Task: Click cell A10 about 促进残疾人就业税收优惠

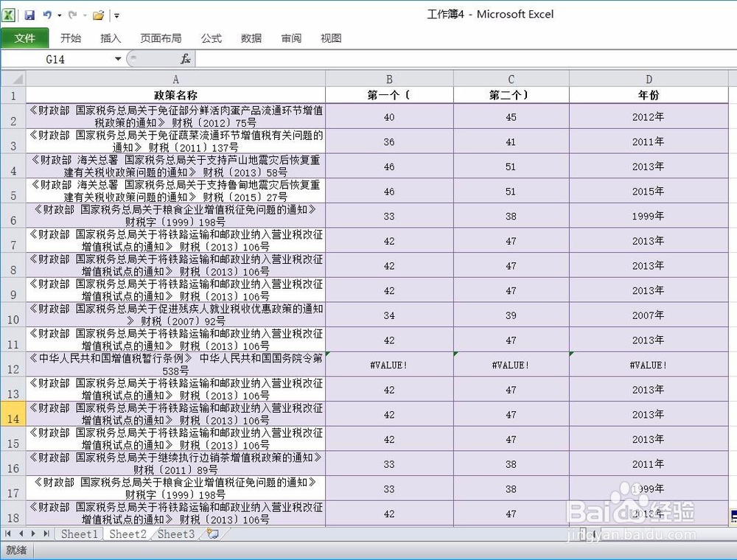Action: coord(175,315)
